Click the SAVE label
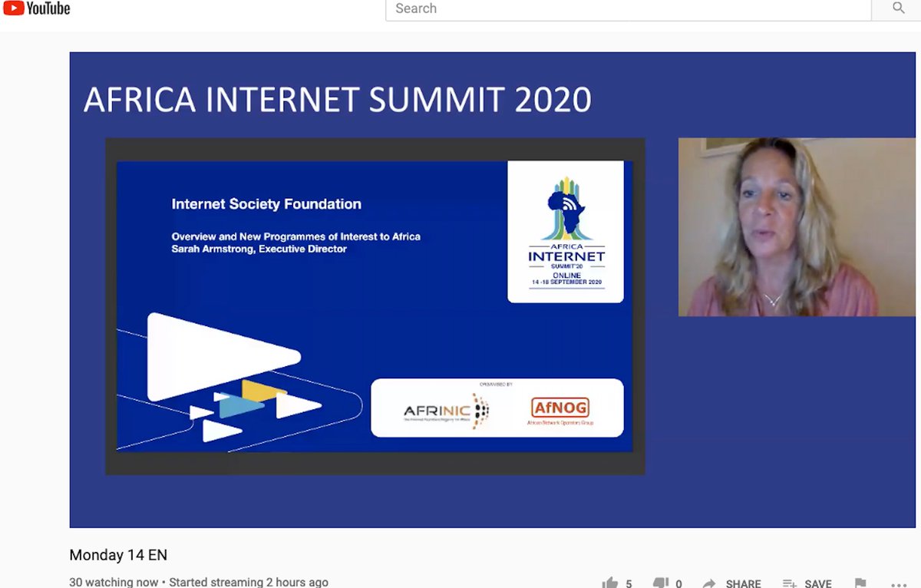This screenshot has height=588, width=921. (818, 584)
